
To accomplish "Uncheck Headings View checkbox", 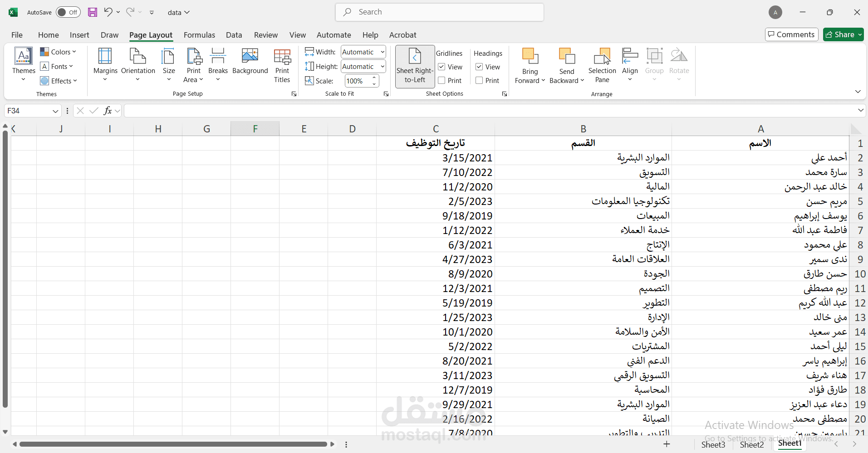I will pyautogui.click(x=479, y=67).
